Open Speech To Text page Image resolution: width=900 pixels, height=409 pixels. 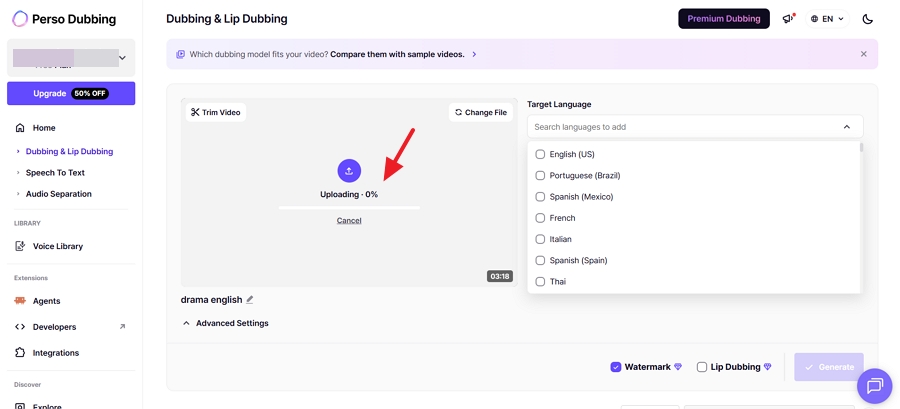click(x=55, y=173)
